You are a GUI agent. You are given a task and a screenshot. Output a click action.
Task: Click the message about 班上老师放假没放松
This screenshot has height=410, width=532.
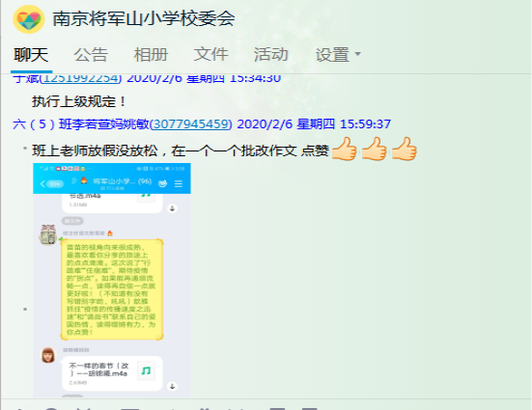(181, 150)
